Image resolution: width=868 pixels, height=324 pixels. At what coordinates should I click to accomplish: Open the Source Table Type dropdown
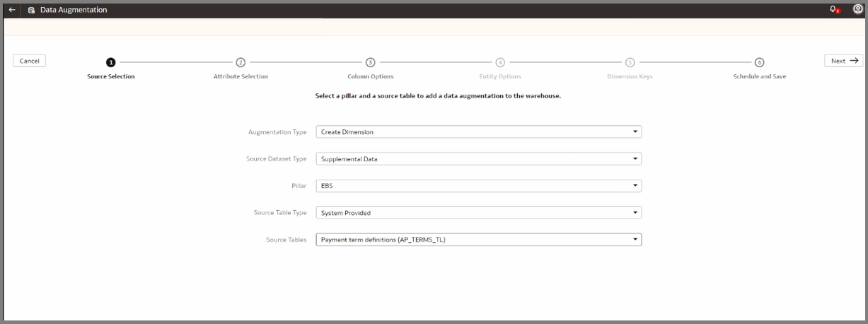pyautogui.click(x=478, y=212)
